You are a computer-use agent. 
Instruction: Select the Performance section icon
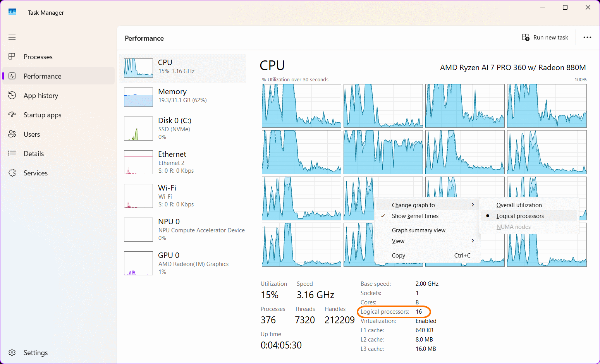click(x=12, y=76)
